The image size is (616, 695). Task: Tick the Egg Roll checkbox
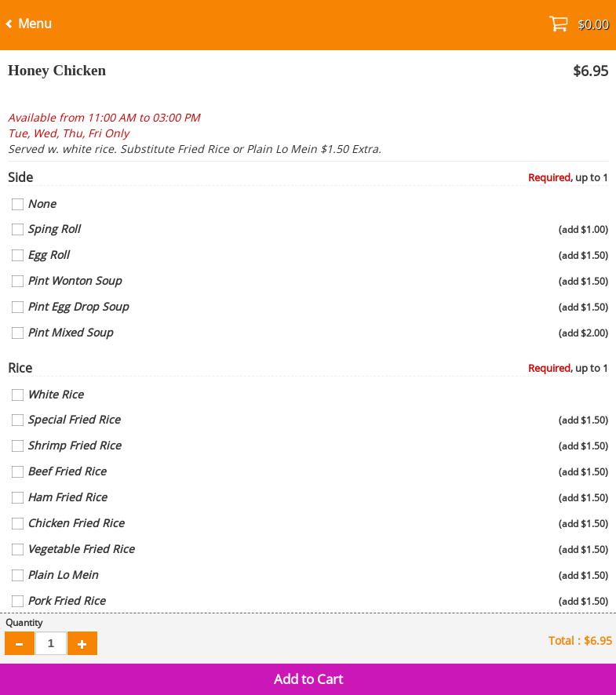pyautogui.click(x=17, y=256)
